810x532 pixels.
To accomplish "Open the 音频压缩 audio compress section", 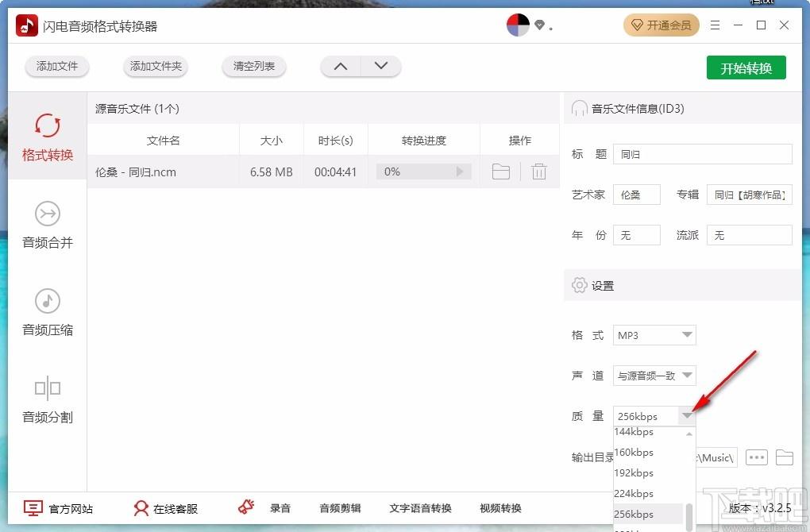I will tap(48, 311).
